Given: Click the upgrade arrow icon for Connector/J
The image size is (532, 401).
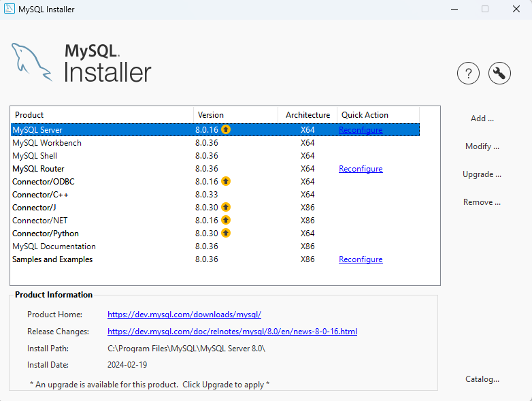Looking at the screenshot, I should pos(226,207).
